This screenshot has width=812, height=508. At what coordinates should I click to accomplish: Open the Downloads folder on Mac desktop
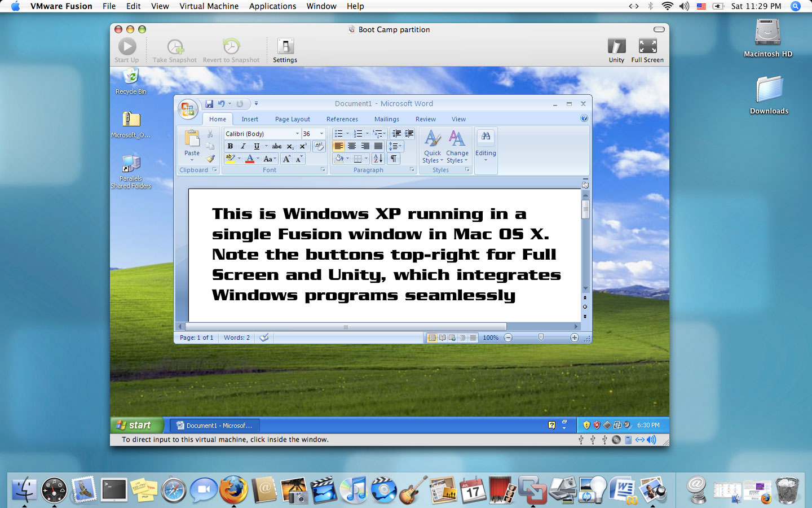coord(769,95)
